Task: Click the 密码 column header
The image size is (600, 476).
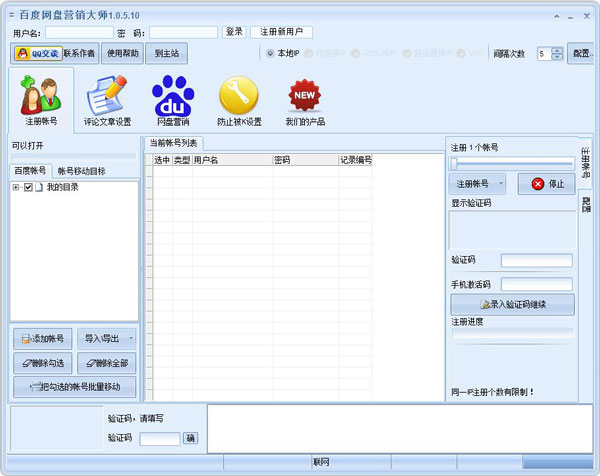Action: coord(305,160)
